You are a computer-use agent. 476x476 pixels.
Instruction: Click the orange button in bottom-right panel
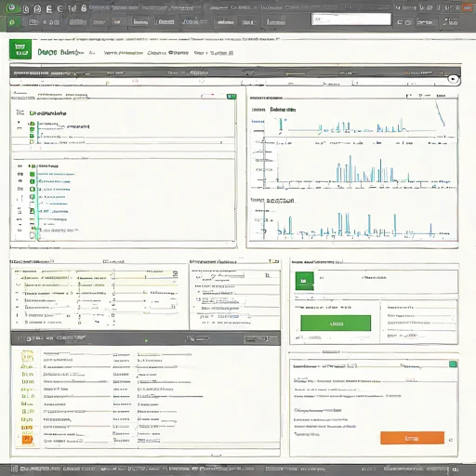(412, 438)
